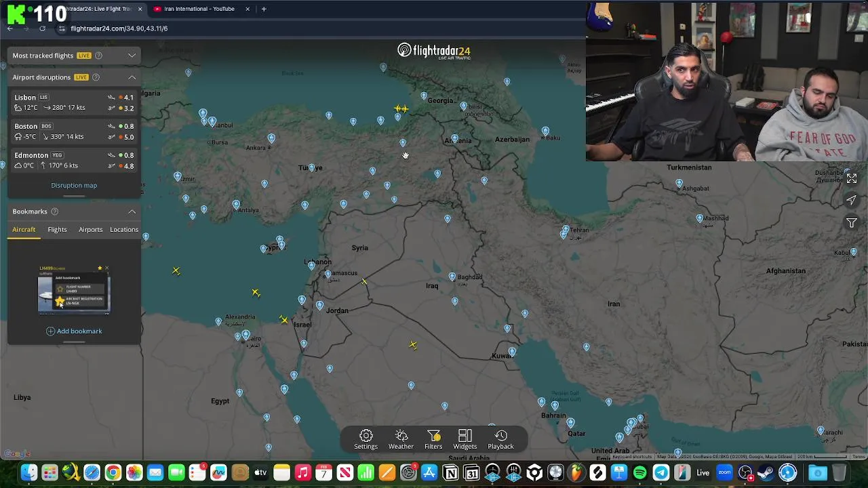Close the Iran International YouTube tab
Viewport: 868px width, 488px height.
[x=248, y=9]
